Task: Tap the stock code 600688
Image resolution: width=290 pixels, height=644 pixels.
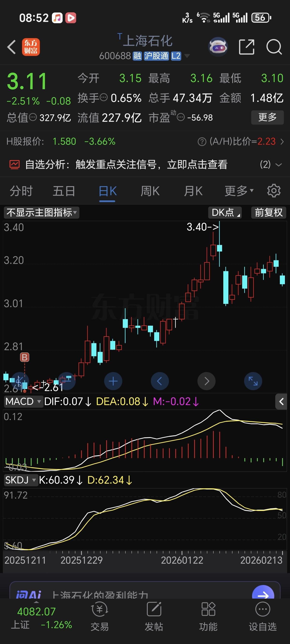Action: [x=115, y=56]
